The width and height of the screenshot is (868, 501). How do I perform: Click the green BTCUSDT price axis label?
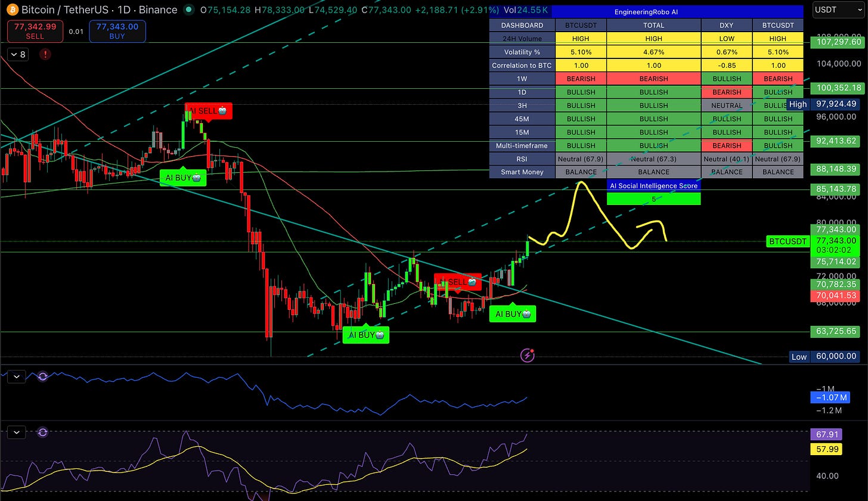[788, 241]
